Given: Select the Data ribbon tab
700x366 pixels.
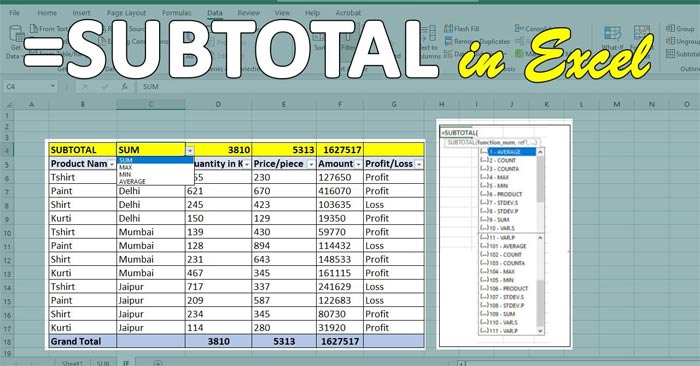Looking at the screenshot, I should click(215, 13).
